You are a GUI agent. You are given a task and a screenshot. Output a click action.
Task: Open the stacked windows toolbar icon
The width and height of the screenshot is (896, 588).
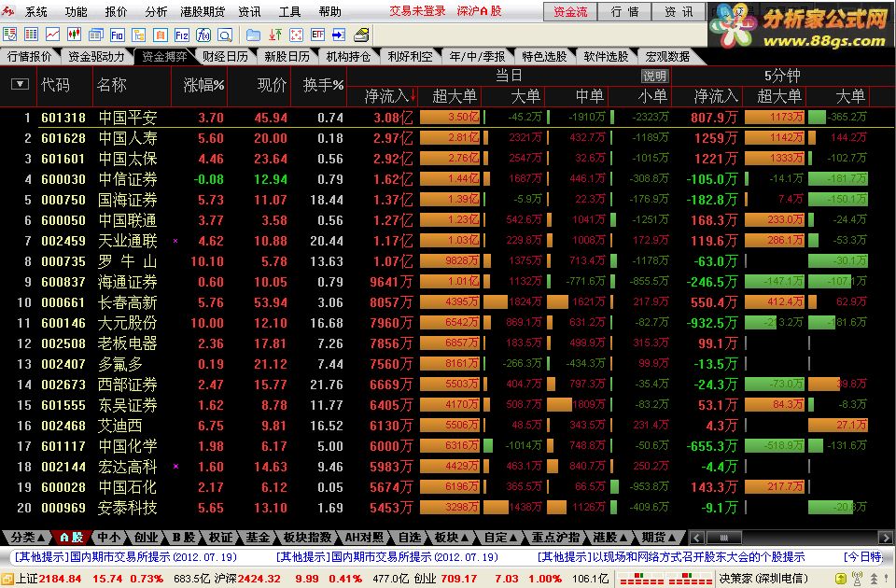96,35
